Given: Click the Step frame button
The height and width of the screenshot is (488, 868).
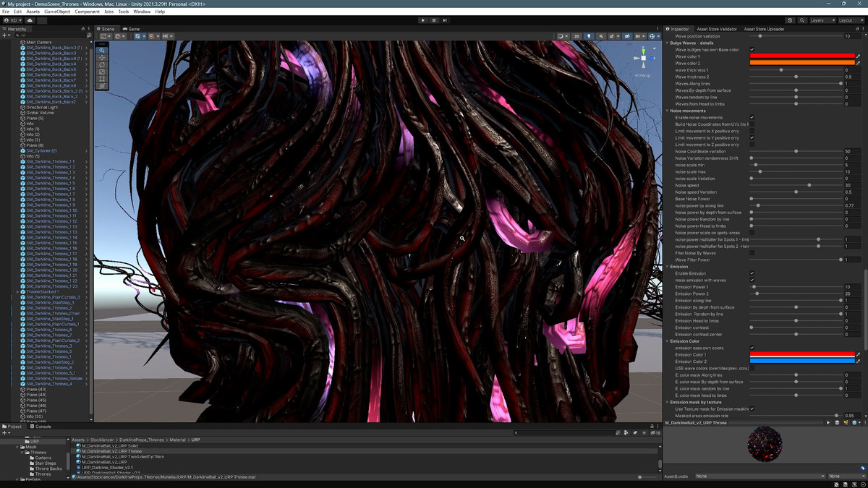Looking at the screenshot, I should (445, 20).
